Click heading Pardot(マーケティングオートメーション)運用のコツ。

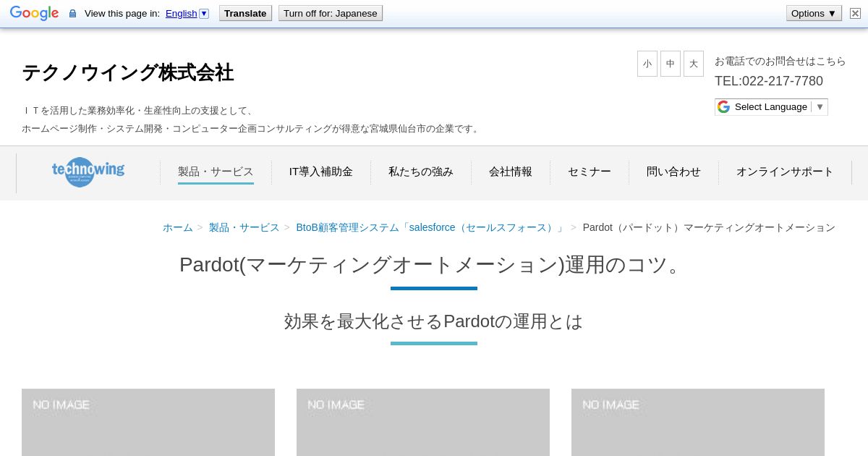[433, 265]
